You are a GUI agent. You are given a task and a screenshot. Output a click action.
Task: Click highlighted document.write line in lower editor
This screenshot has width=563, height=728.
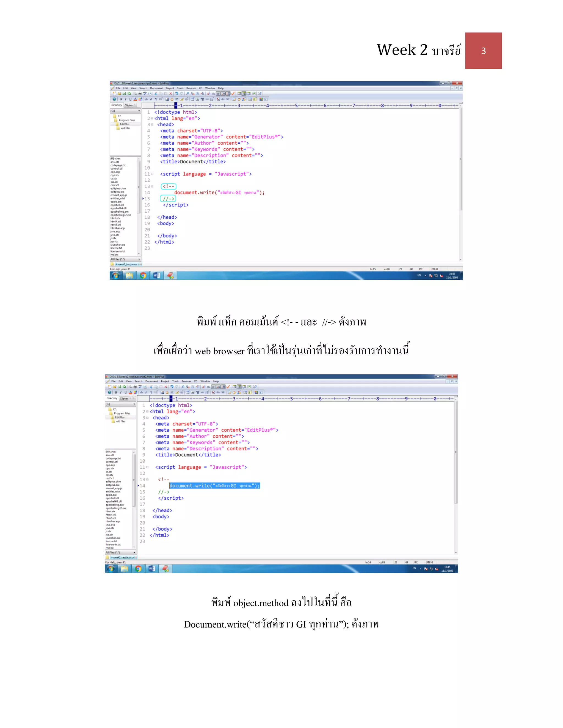click(x=214, y=486)
